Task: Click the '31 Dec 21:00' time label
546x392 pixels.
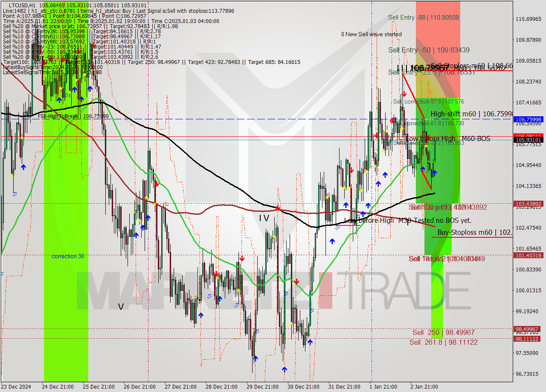Action: 344,386
